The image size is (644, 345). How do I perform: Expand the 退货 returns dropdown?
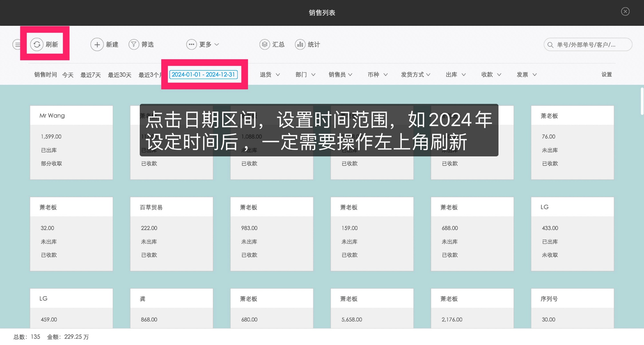(270, 74)
